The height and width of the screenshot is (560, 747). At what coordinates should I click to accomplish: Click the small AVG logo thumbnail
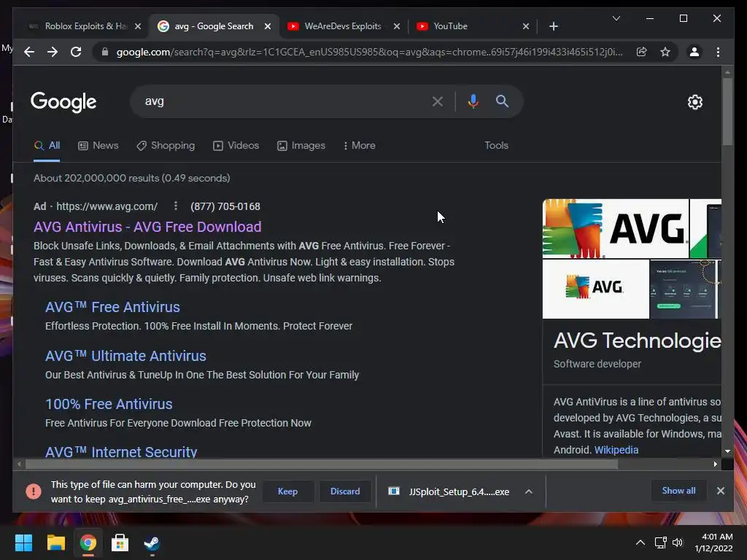(x=595, y=289)
